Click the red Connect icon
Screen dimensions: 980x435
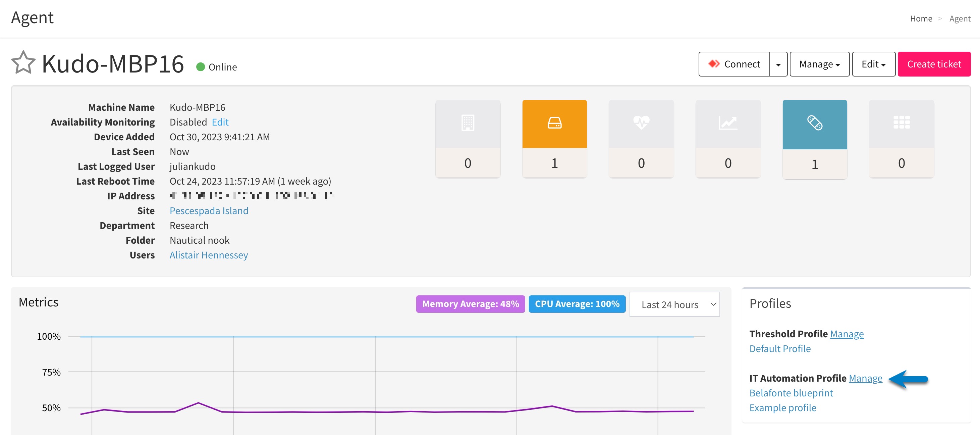tap(714, 63)
